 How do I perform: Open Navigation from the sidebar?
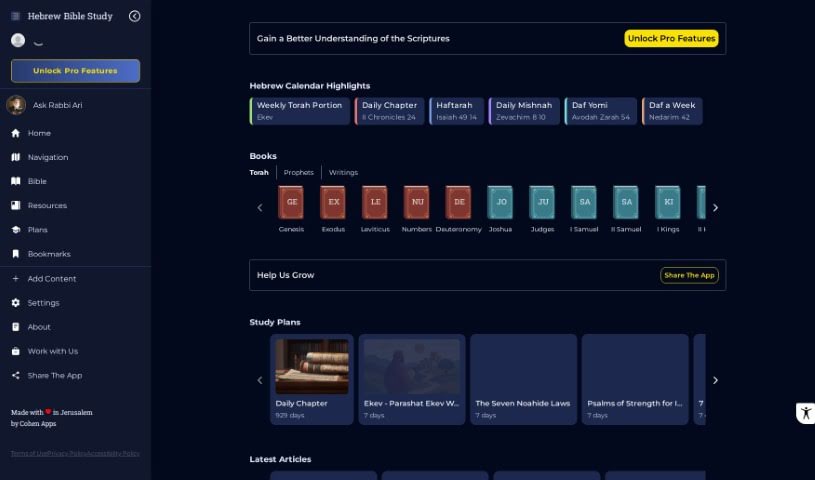click(x=16, y=157)
